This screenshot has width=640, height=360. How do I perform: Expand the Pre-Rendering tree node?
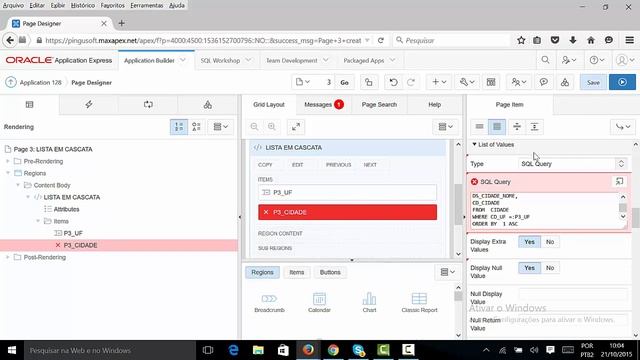(7, 162)
